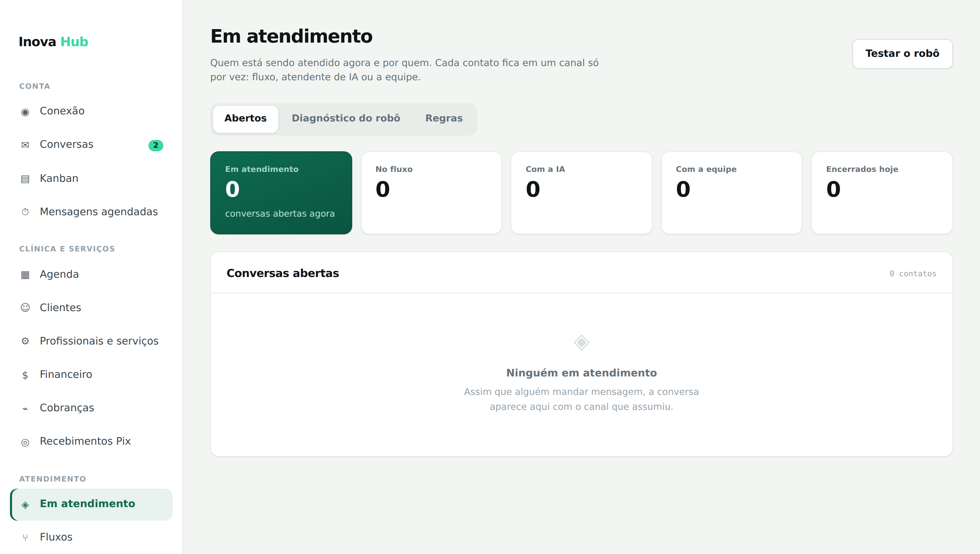Image resolution: width=980 pixels, height=554 pixels.
Task: Open Conversas from the sidebar
Action: (91, 145)
